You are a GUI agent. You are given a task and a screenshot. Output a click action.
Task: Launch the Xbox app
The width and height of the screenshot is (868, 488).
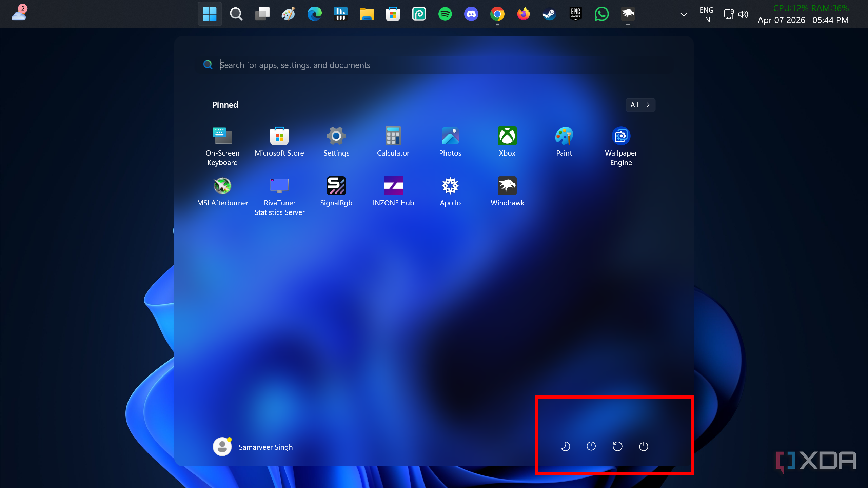[x=507, y=142]
